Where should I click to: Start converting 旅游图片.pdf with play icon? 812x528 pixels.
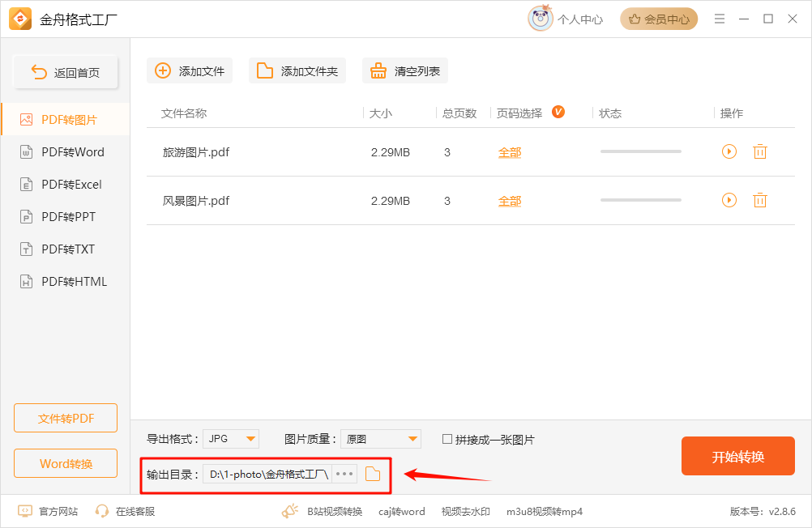click(729, 151)
